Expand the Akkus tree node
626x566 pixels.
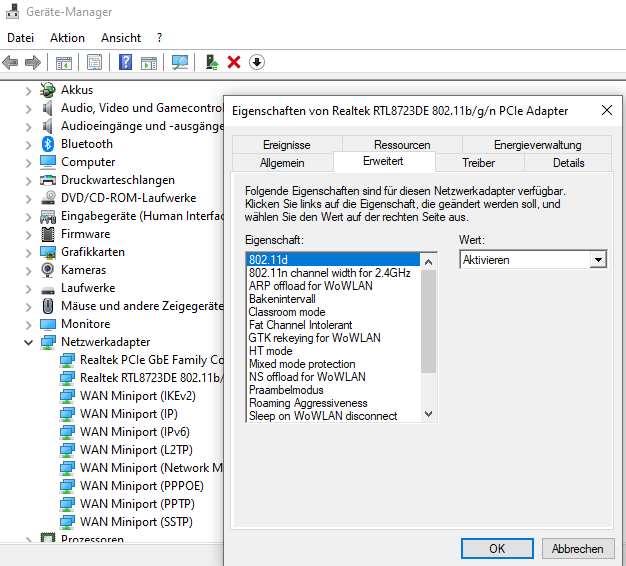28,91
